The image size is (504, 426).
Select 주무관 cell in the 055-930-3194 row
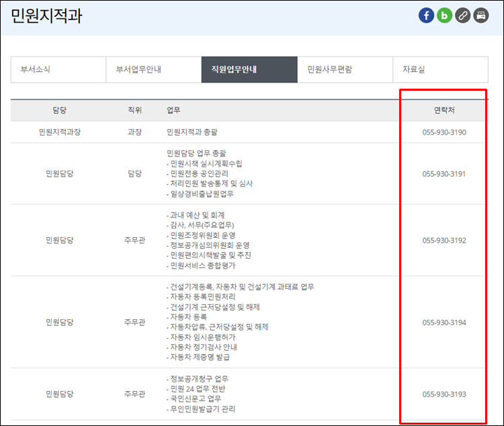[x=134, y=322]
